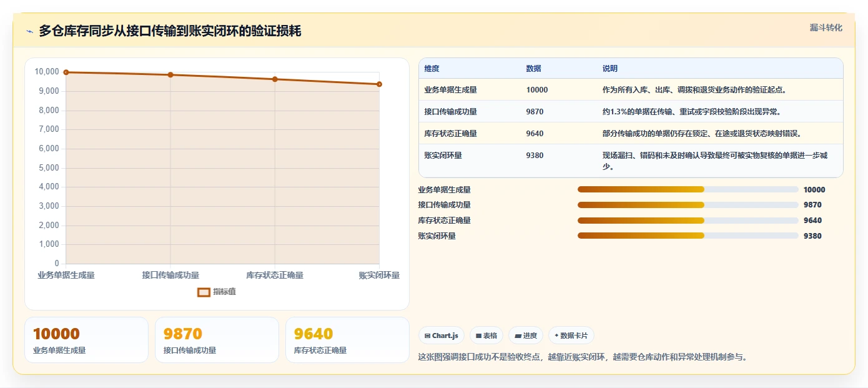The height and width of the screenshot is (388, 868).
Task: Click the header title 多仓库存同步…验证损耗
Action: pyautogui.click(x=170, y=31)
